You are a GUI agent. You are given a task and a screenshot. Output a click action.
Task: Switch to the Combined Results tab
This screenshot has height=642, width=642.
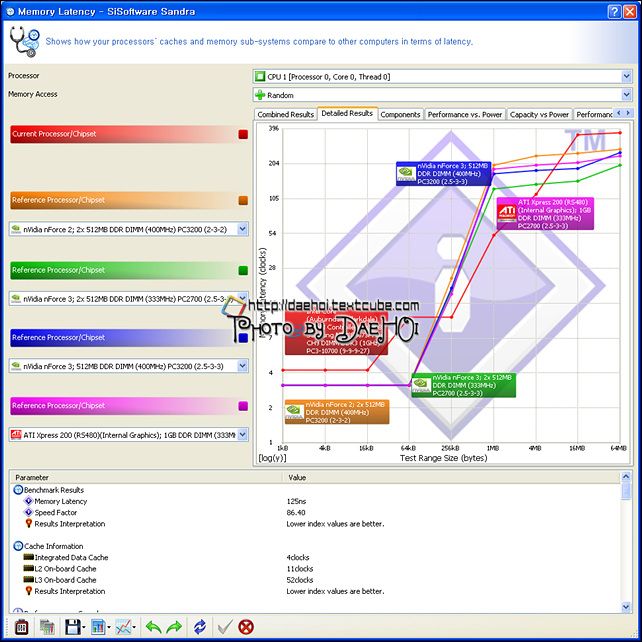click(285, 115)
